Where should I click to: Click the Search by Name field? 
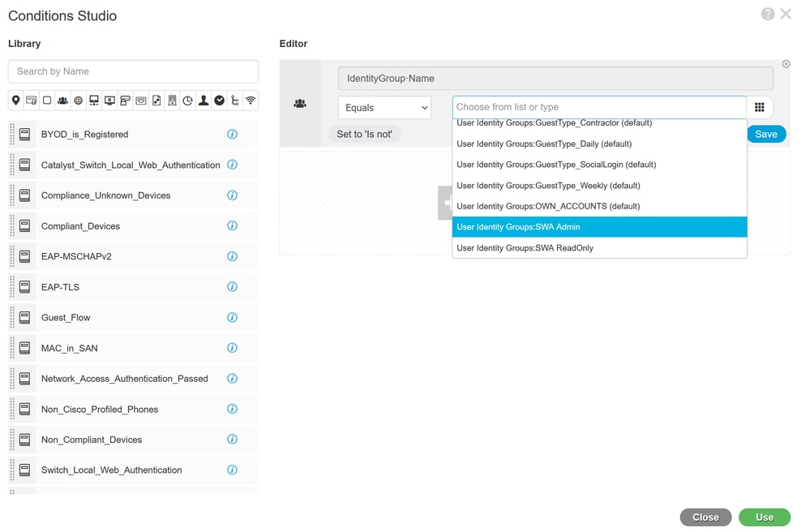pos(133,71)
